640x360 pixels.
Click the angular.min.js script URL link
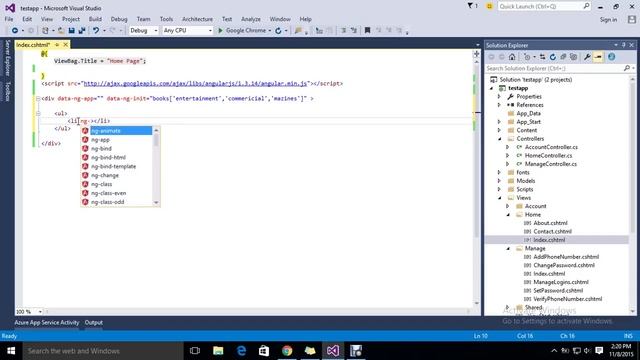click(x=195, y=83)
